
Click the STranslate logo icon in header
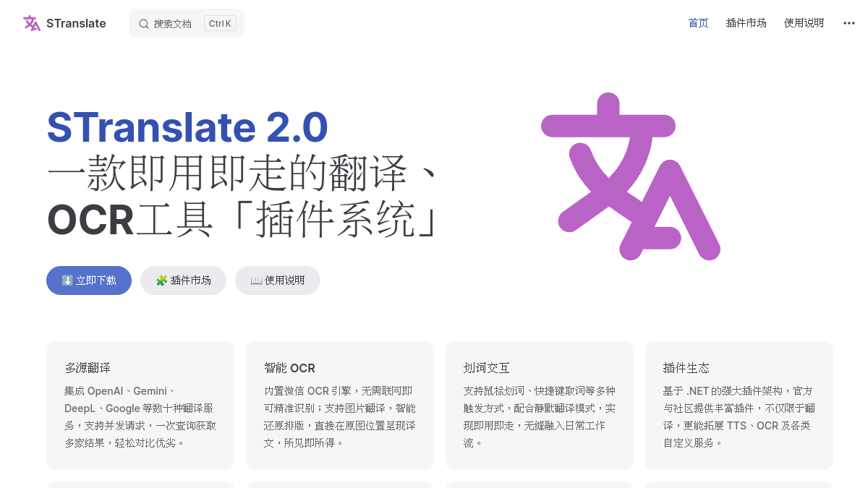coord(32,23)
